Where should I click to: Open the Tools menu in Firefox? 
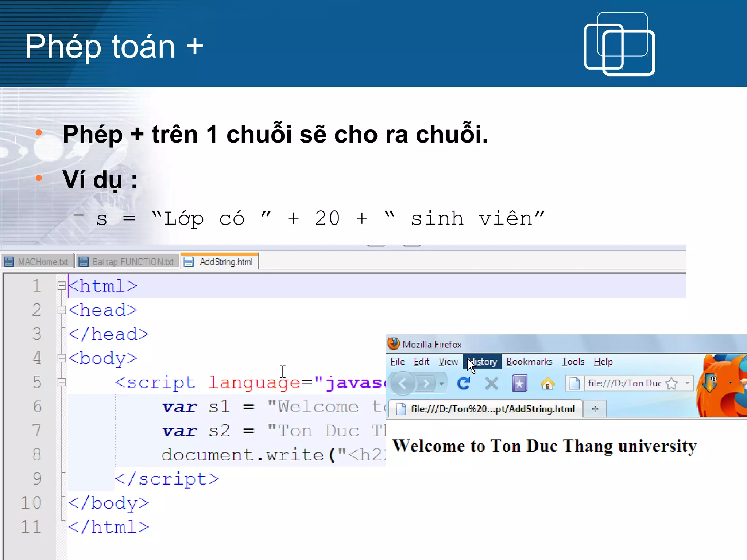(573, 362)
